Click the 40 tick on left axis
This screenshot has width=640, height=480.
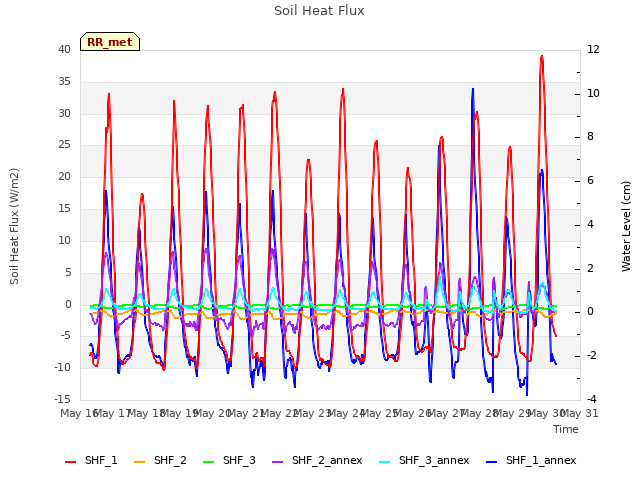[x=64, y=50]
